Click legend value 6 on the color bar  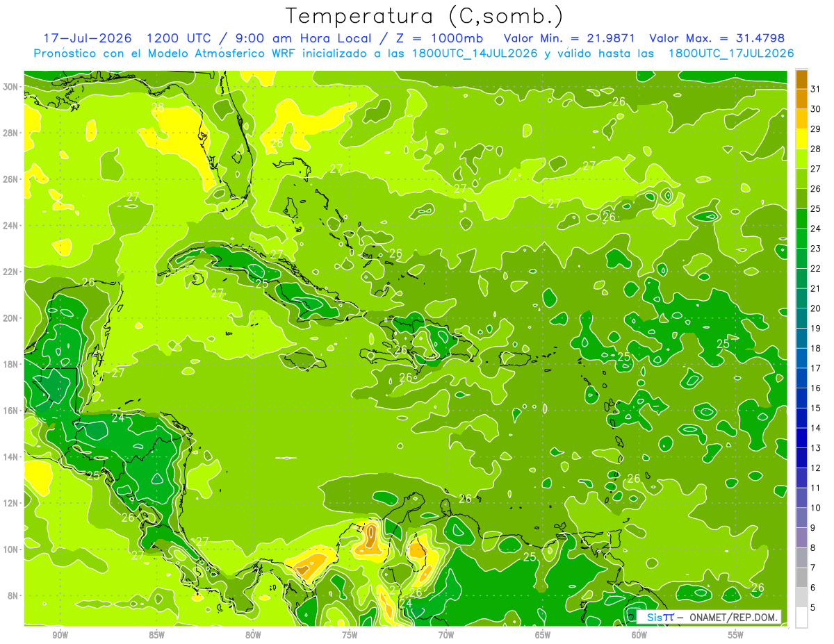tap(812, 588)
